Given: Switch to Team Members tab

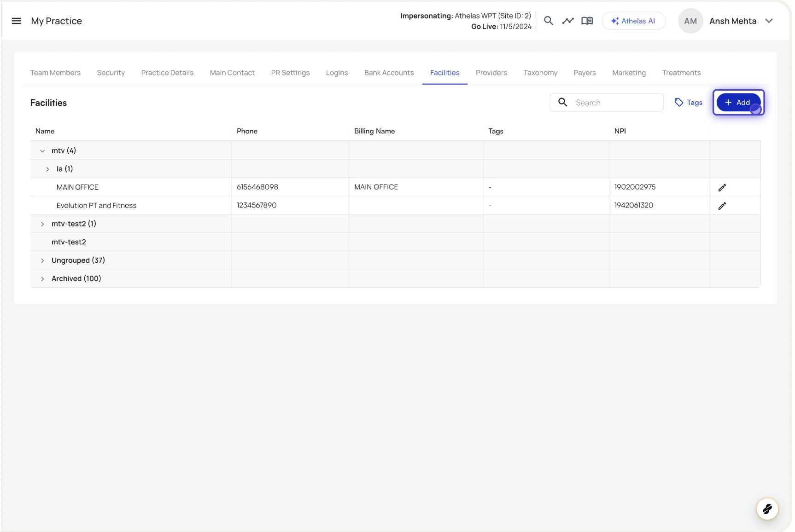Looking at the screenshot, I should tap(55, 73).
